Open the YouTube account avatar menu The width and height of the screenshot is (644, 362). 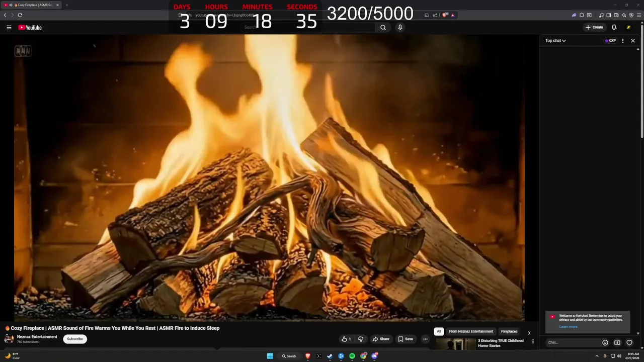pos(628,27)
